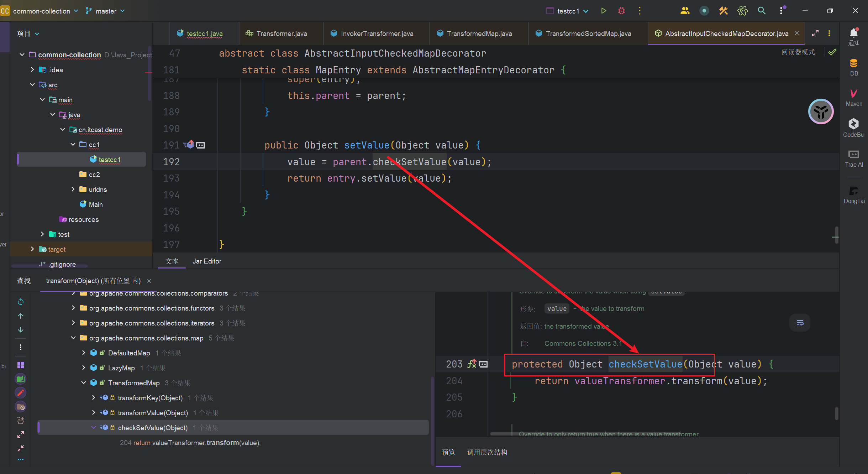Screen dimensions: 868x474
Task: Open result line 204 return valueTransformer.transform
Action: coord(190,443)
